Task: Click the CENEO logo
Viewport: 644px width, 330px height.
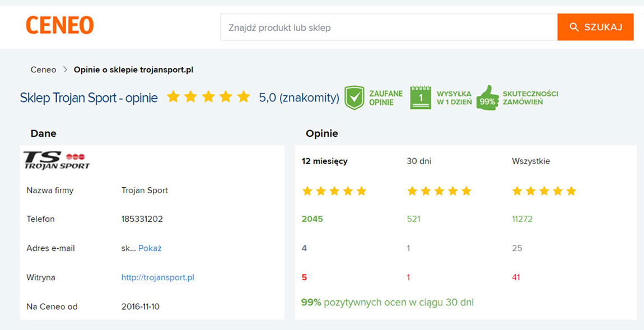Action: coord(59,25)
